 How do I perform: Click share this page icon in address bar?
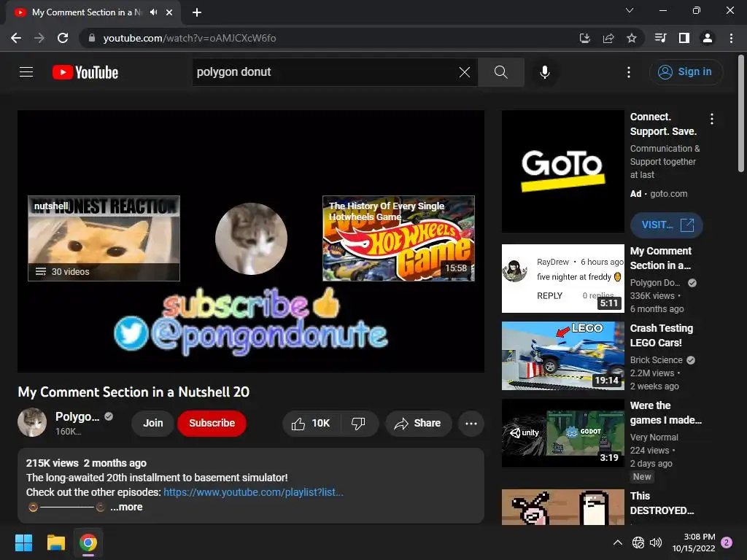pos(608,38)
